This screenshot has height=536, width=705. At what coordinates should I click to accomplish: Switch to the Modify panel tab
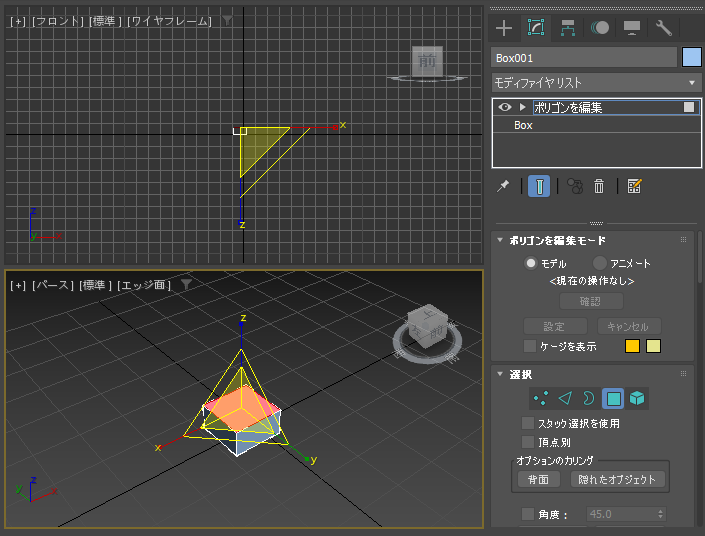(536, 28)
